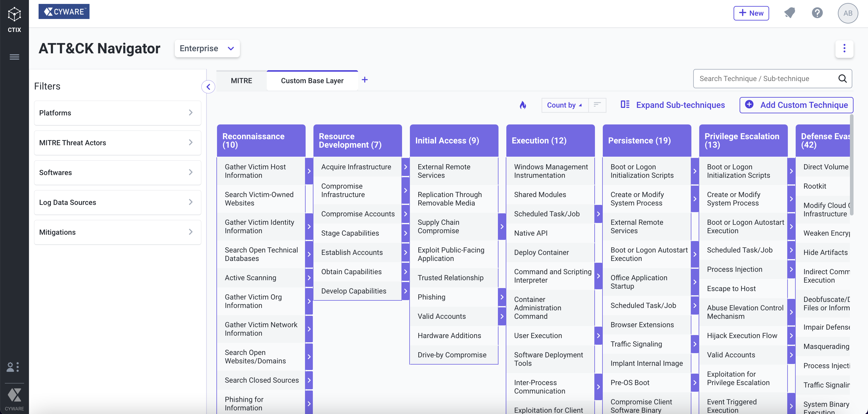This screenshot has height=414, width=868.
Task: Click Add Custom Technique button
Action: pos(796,105)
